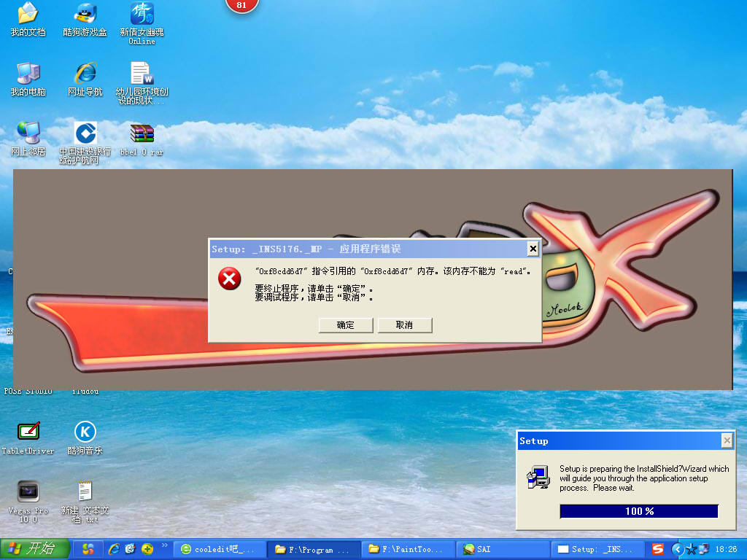Open 我的电脑 desktop icon
747x560 pixels.
[x=28, y=79]
